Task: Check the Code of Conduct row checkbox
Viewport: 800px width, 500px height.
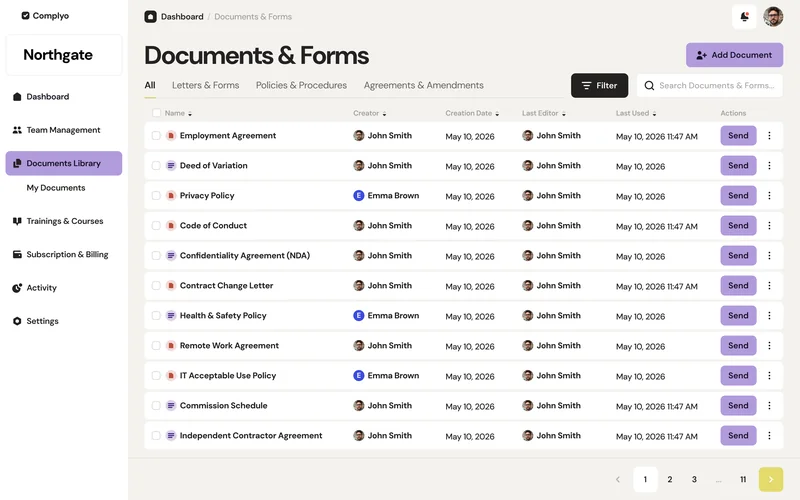Action: [156, 226]
